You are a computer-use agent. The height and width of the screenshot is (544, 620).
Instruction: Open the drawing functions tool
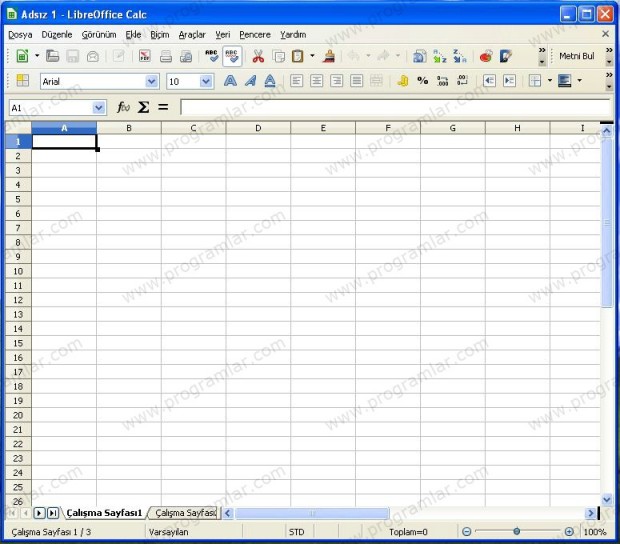tap(506, 57)
